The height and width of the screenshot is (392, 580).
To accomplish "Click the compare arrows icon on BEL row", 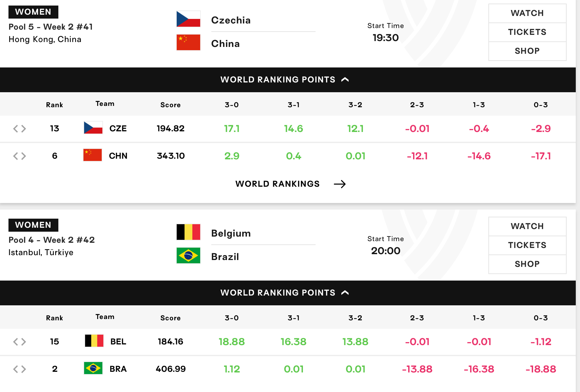I will [x=20, y=342].
